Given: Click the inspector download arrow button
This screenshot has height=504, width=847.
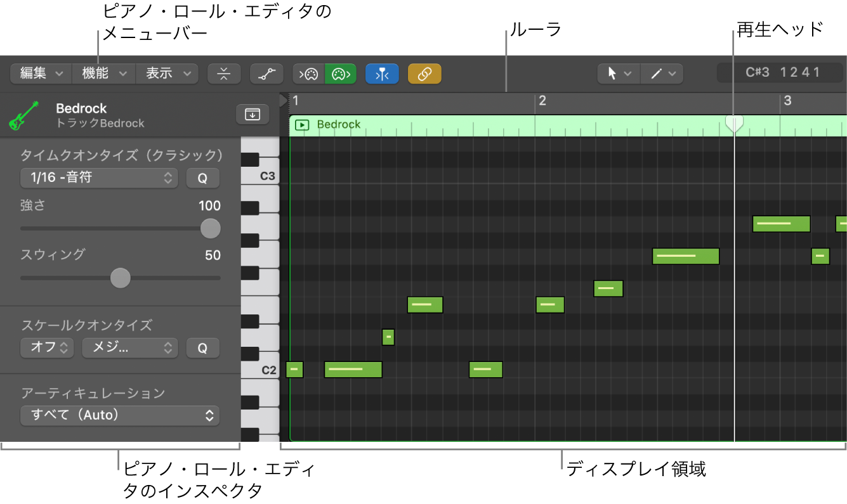Looking at the screenshot, I should coord(253,114).
